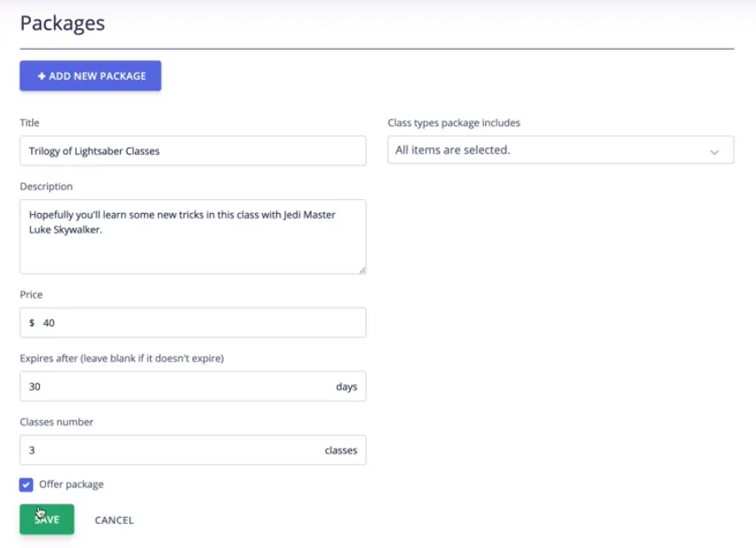Image resolution: width=756 pixels, height=548 pixels.
Task: Uncheck the Offer package checkbox
Action: point(27,485)
